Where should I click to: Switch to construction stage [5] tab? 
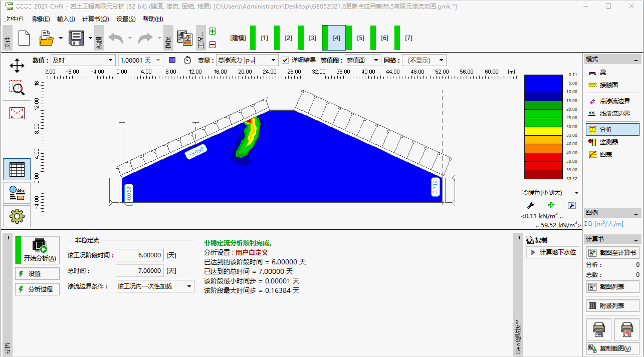click(x=360, y=38)
